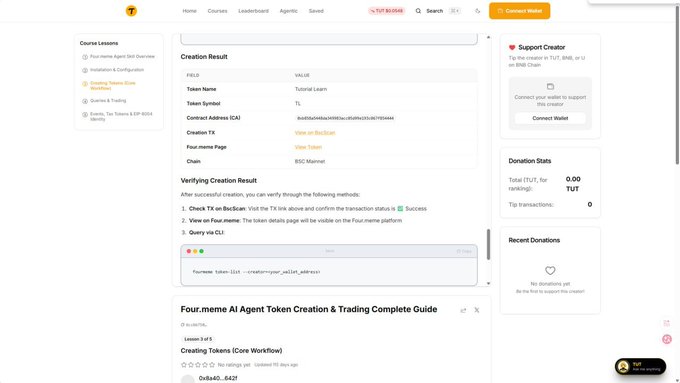Open the Home nav item
The height and width of the screenshot is (383, 680).
pyautogui.click(x=189, y=11)
